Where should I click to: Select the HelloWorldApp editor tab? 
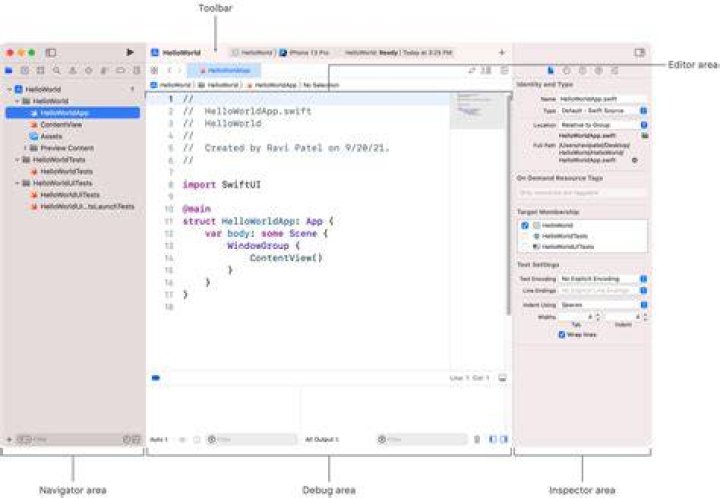(225, 70)
